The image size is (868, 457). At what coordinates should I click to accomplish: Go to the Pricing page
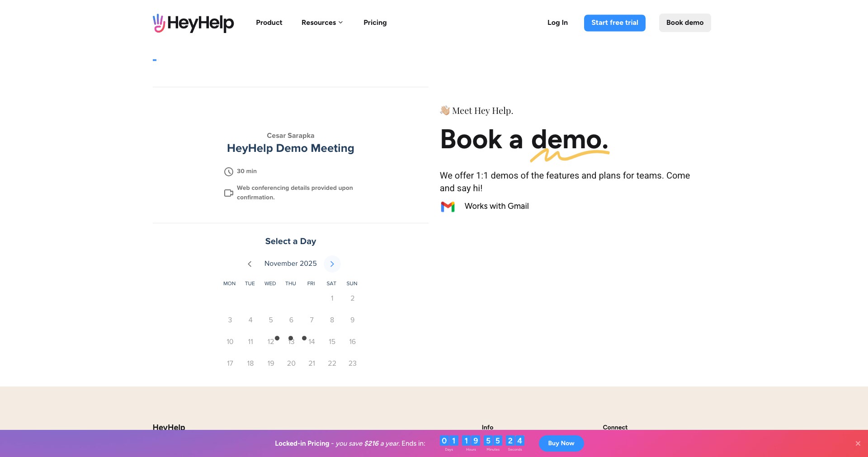(375, 23)
